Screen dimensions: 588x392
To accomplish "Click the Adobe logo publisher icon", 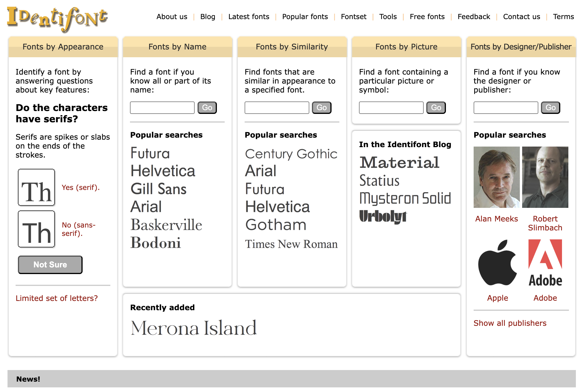I will (x=545, y=262).
